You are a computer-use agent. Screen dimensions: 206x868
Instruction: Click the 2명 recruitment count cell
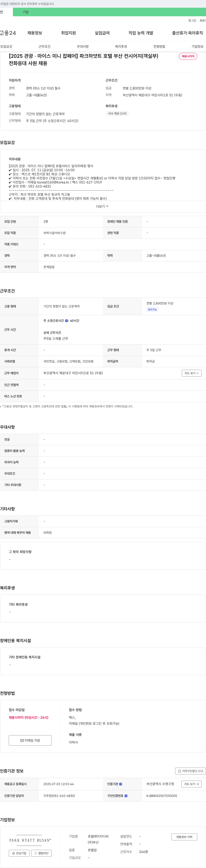pos(45,222)
